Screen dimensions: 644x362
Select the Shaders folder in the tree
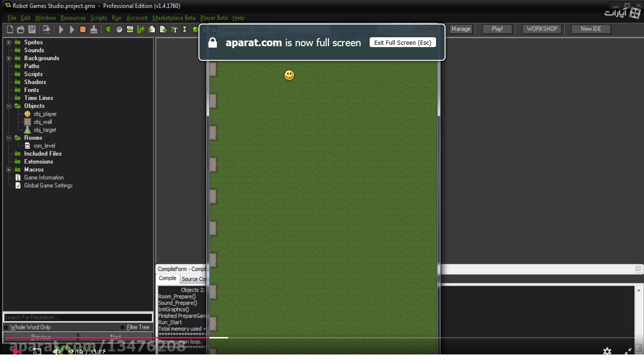tap(35, 82)
